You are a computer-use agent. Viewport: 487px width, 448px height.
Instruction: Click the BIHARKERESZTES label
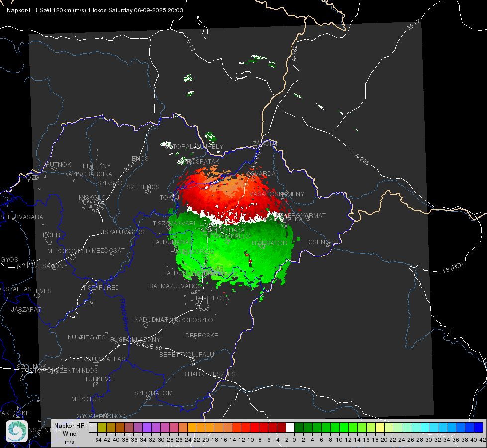(x=209, y=374)
